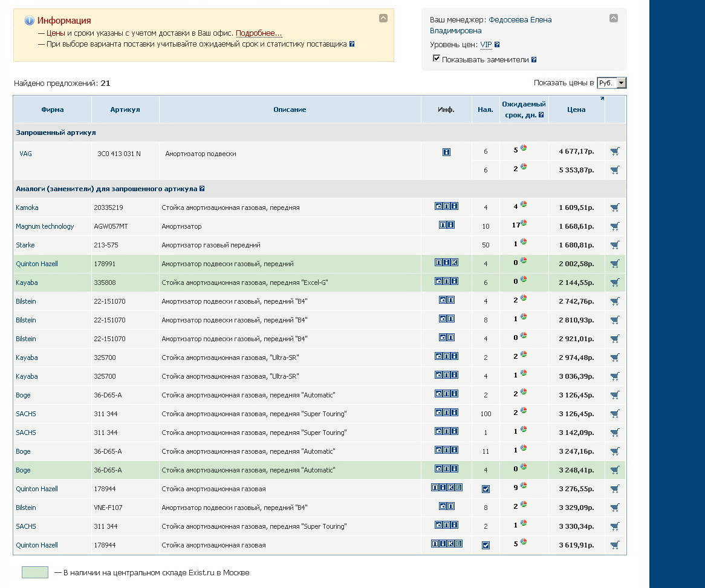Click the Фирма column header
The height and width of the screenshot is (588, 705).
tap(53, 109)
